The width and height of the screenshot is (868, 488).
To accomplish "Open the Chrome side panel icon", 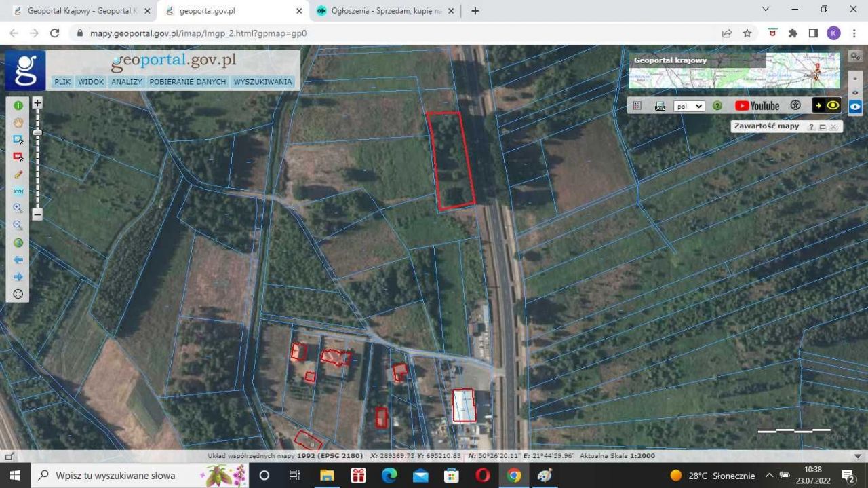I will [x=813, y=33].
